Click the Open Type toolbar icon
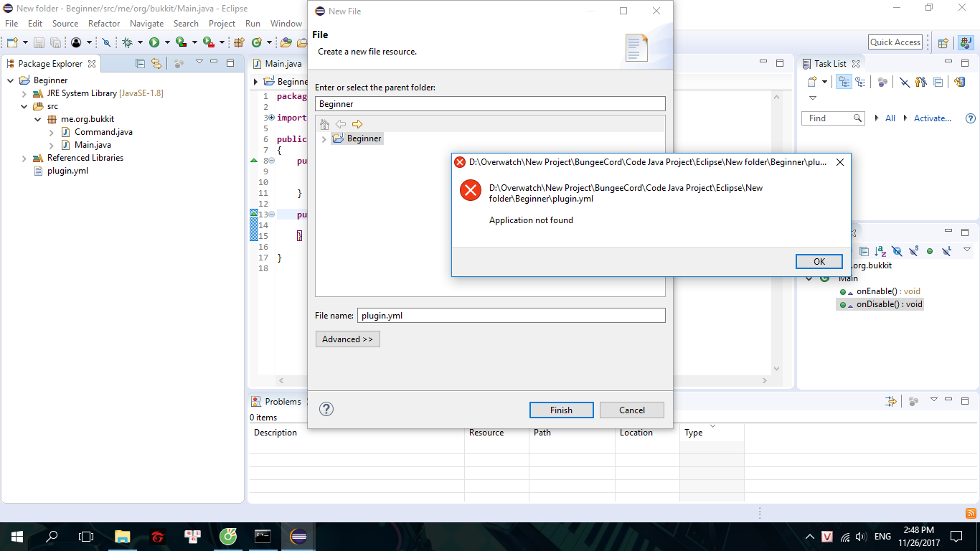This screenshot has width=980, height=551. (286, 43)
